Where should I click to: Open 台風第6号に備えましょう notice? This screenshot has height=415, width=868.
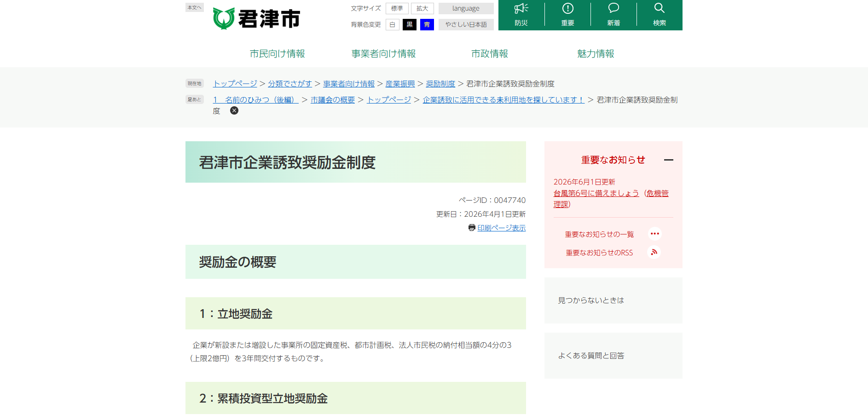[x=596, y=193]
